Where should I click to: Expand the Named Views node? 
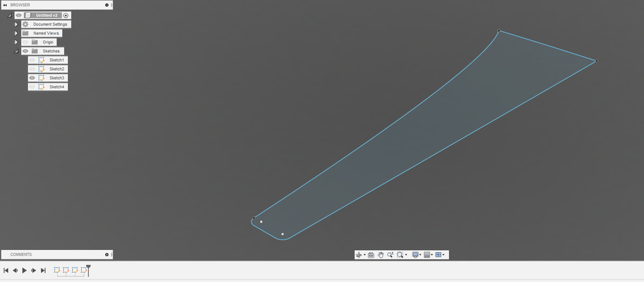click(x=16, y=33)
